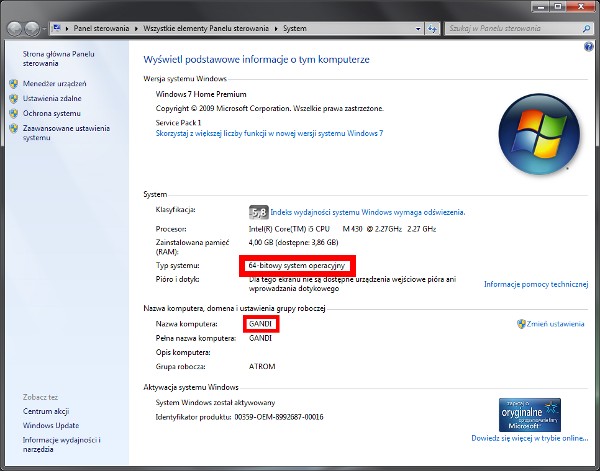Click the refresh button beside address bar
This screenshot has width=600, height=471.
432,29
